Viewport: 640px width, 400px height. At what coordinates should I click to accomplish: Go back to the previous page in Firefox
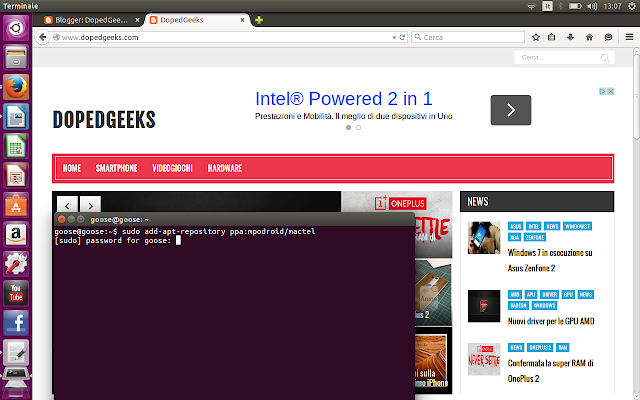(42, 37)
